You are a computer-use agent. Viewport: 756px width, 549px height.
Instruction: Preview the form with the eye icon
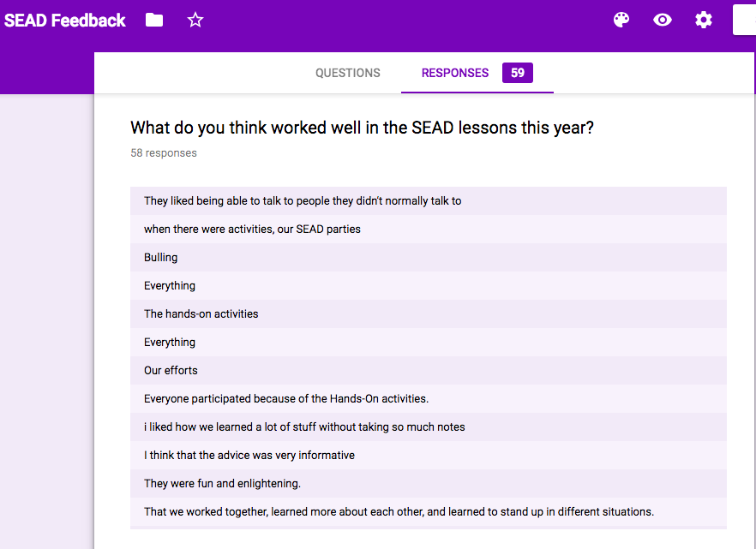[x=663, y=20]
